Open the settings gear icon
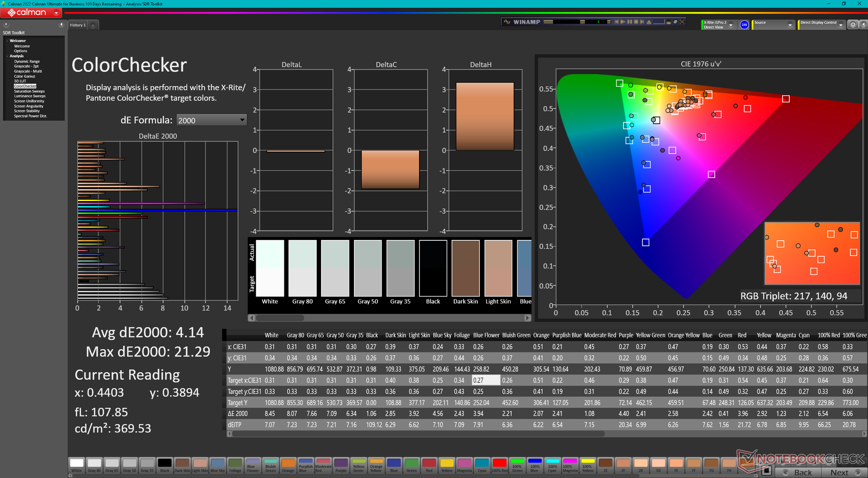This screenshot has height=478, width=868. pos(853,25)
